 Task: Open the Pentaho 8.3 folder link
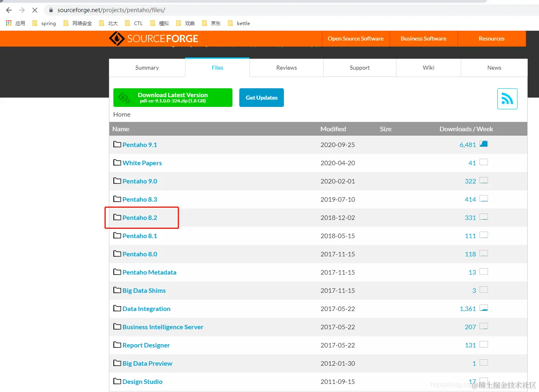point(140,199)
